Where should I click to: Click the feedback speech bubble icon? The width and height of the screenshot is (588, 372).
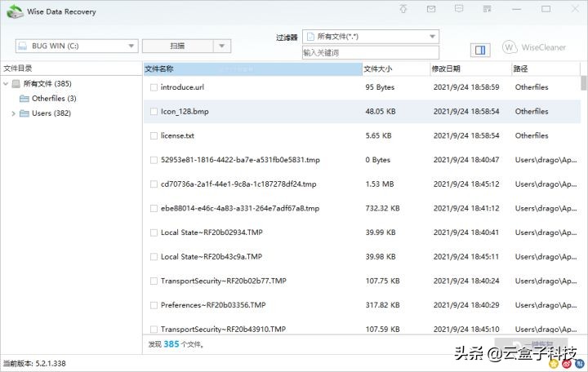pyautogui.click(x=459, y=9)
